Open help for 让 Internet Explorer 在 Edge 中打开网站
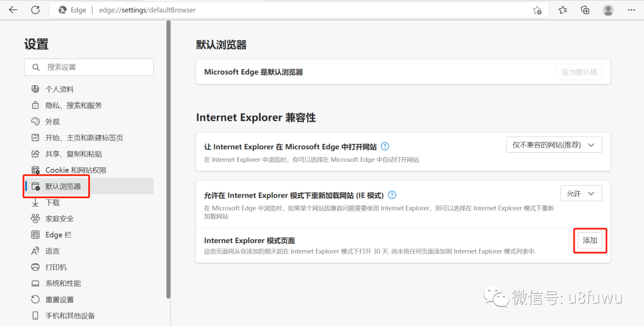The image size is (644, 326). click(385, 146)
